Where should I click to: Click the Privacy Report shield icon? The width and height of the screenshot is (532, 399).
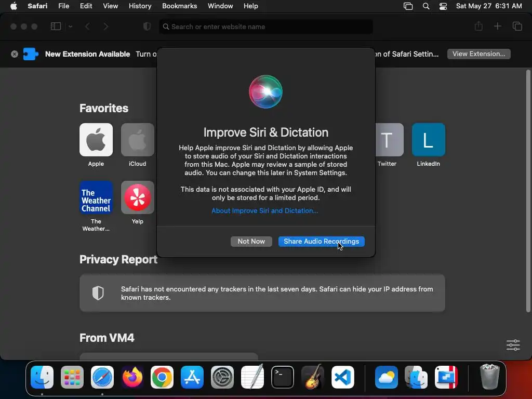pos(98,293)
